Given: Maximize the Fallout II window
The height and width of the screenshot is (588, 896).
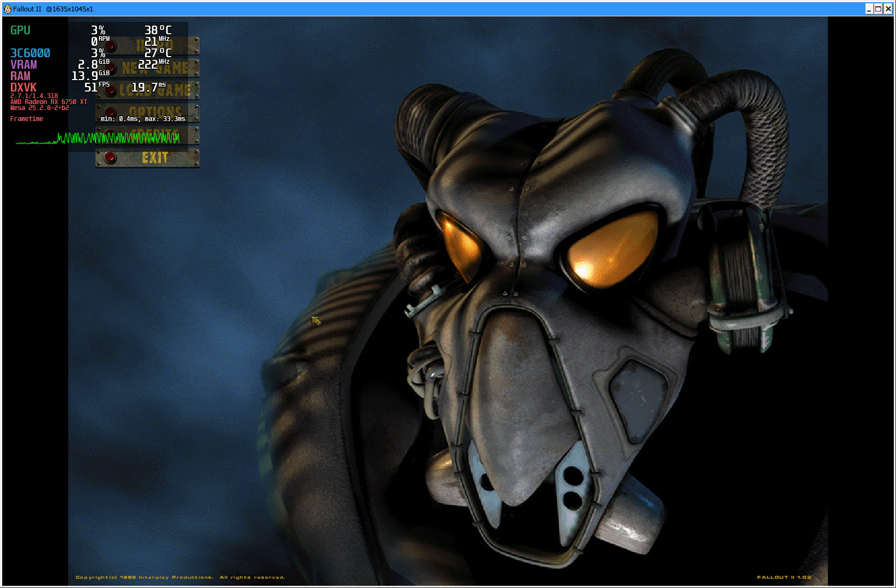Looking at the screenshot, I should (x=878, y=9).
